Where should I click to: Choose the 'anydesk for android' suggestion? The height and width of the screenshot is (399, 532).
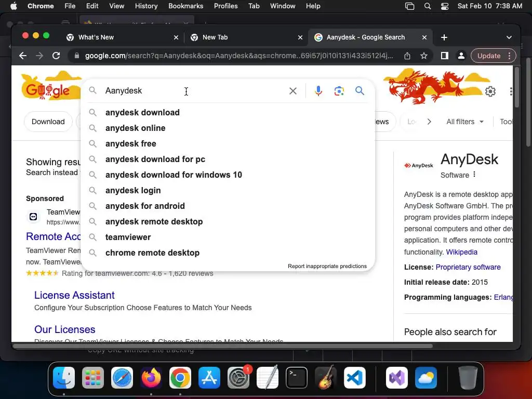(x=228, y=206)
